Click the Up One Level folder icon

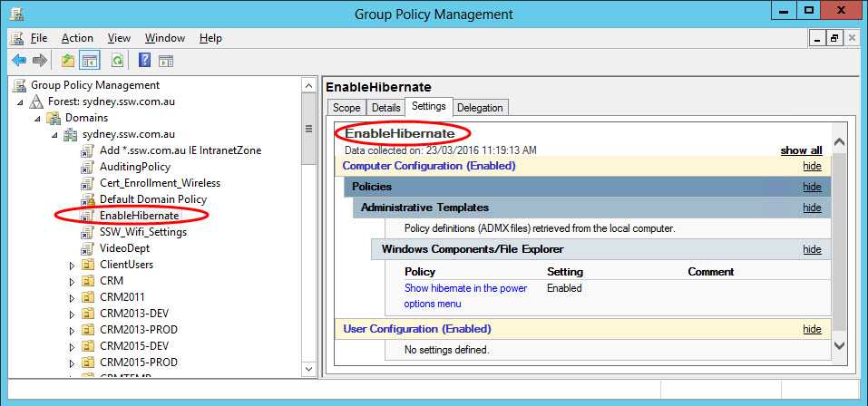click(x=68, y=61)
